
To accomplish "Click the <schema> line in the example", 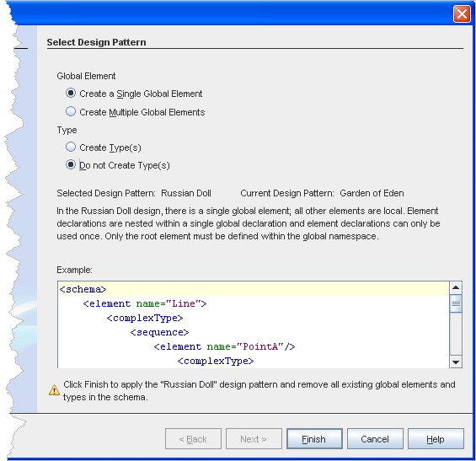I will (x=83, y=289).
